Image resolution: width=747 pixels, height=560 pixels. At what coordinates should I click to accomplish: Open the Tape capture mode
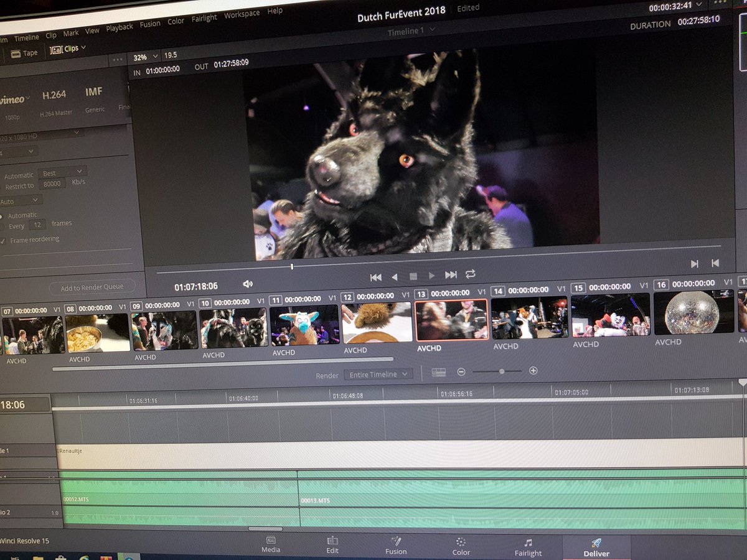click(24, 53)
